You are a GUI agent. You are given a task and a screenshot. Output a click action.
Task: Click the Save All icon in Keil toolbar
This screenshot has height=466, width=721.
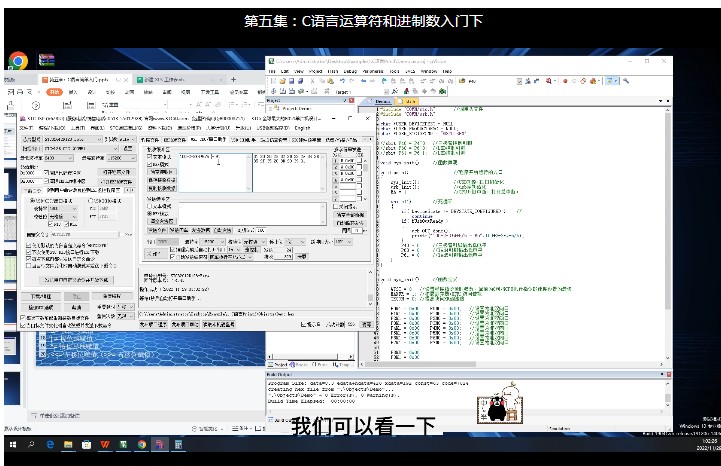coord(300,81)
